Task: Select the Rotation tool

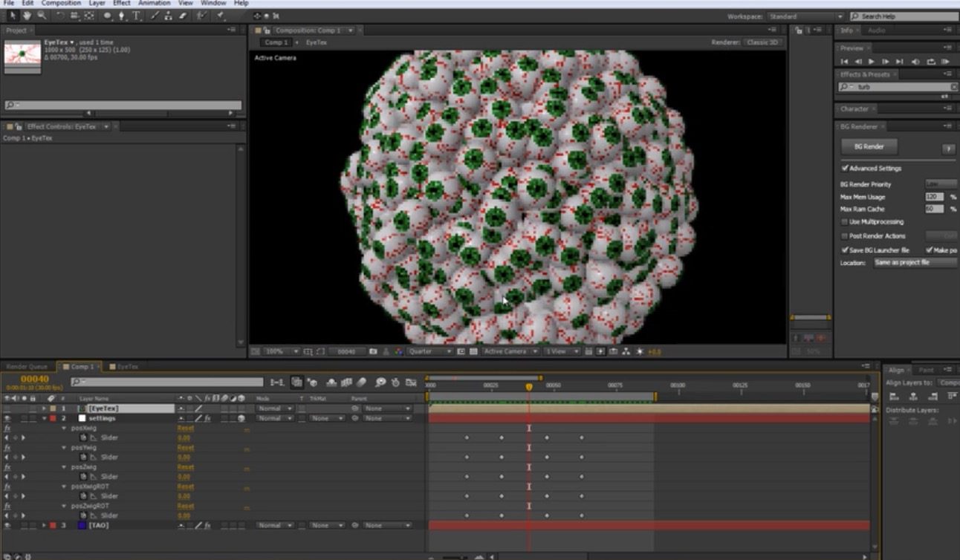Action: pyautogui.click(x=60, y=16)
